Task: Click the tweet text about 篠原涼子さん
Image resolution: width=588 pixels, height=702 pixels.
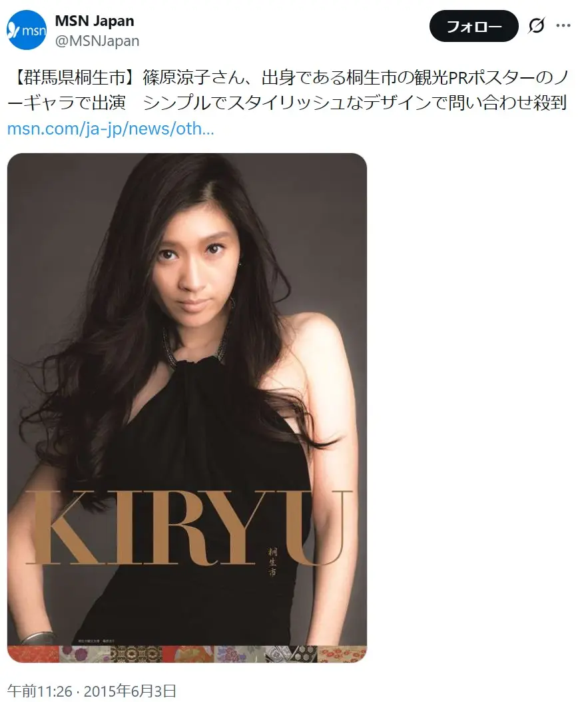Action: [288, 91]
